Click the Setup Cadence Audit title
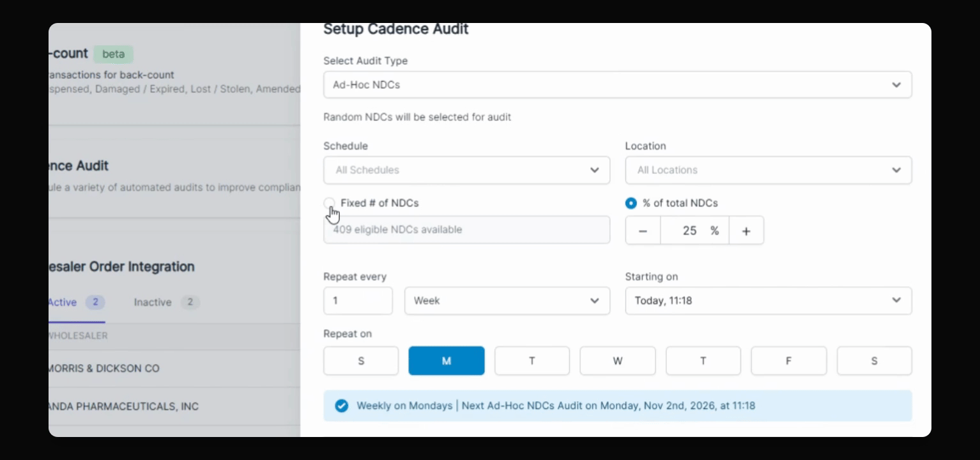Viewport: 980px width, 460px height. pyautogui.click(x=396, y=29)
